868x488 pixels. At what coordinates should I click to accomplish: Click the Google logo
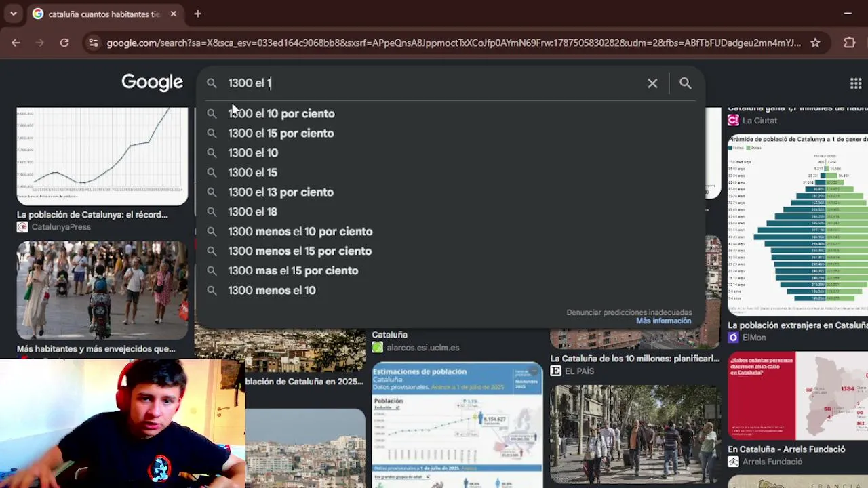click(x=153, y=83)
